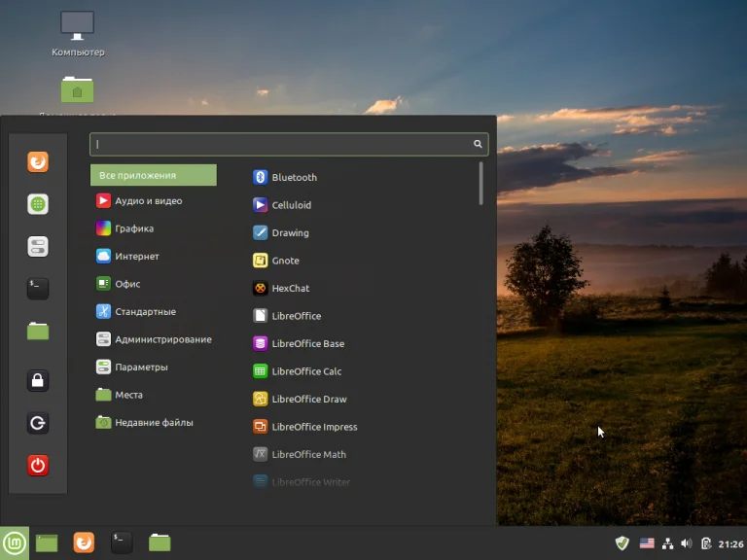Viewport: 747px width, 560px height.
Task: Click the Linux Mint menu button in taskbar
Action: point(15,542)
